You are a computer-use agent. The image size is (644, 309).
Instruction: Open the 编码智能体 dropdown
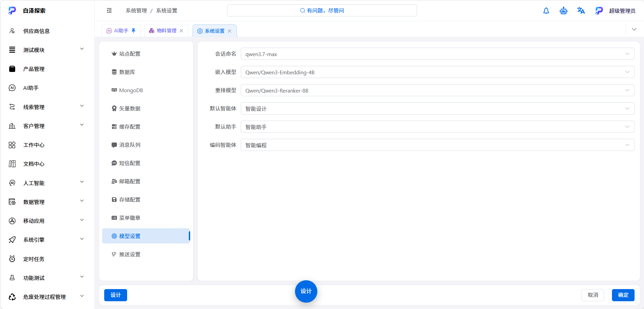pyautogui.click(x=437, y=145)
